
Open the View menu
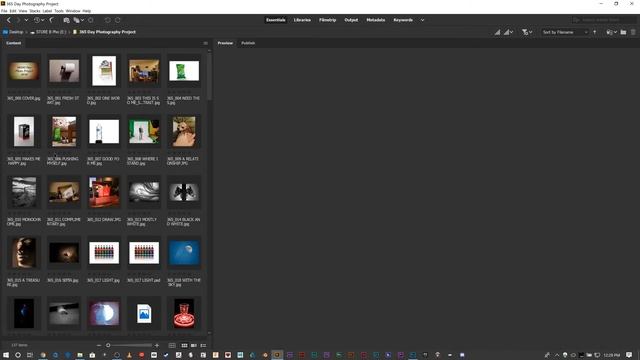[x=23, y=11]
